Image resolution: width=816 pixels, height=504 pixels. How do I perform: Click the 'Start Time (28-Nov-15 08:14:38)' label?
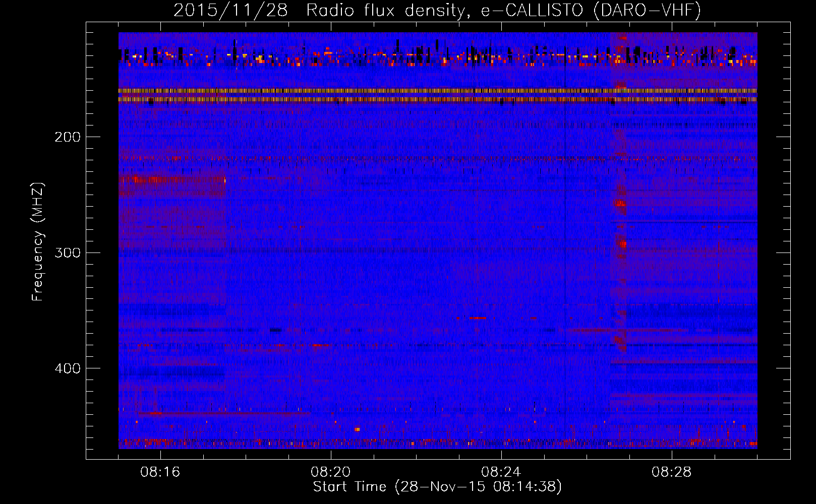point(437,487)
